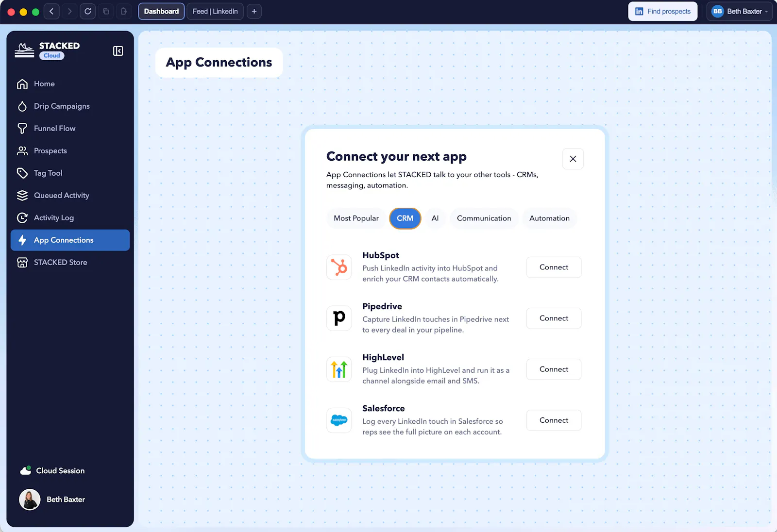
Task: Select the Automation category filter
Action: tap(550, 218)
